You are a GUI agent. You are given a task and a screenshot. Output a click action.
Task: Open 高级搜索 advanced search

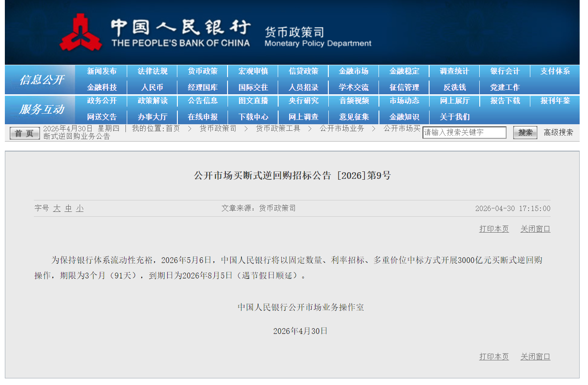tap(558, 132)
